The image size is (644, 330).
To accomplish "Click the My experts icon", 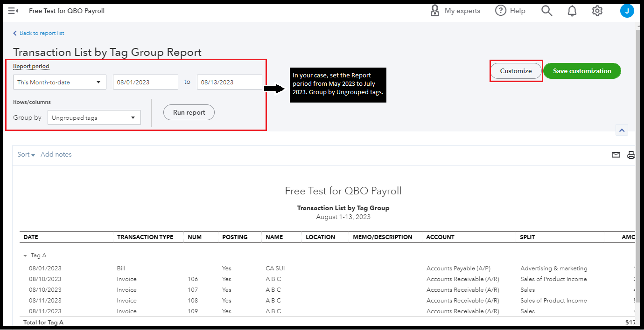I will [435, 10].
